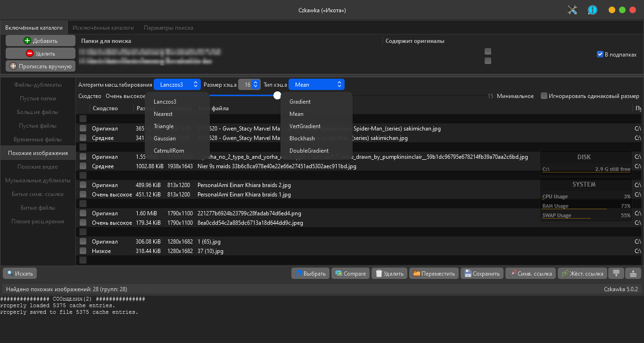Screen dimensions: 644x343
Task: Toggle the В подпапках checkbox
Action: click(x=600, y=54)
